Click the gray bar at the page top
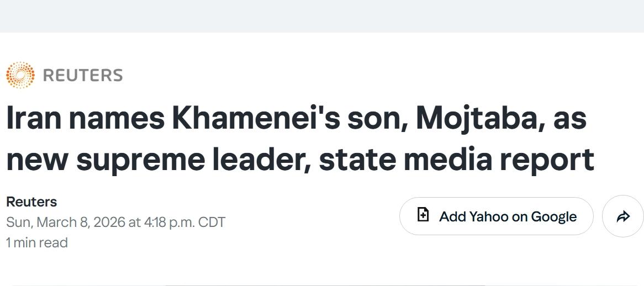The height and width of the screenshot is (286, 644). (x=322, y=15)
